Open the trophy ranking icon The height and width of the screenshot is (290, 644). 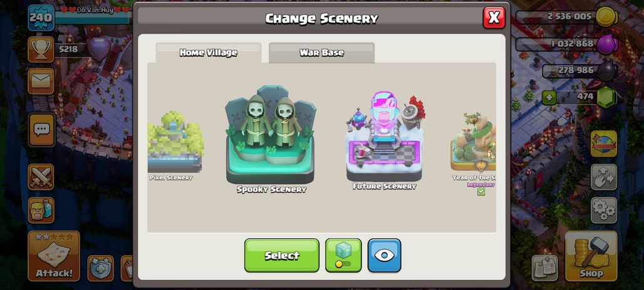pyautogui.click(x=41, y=49)
